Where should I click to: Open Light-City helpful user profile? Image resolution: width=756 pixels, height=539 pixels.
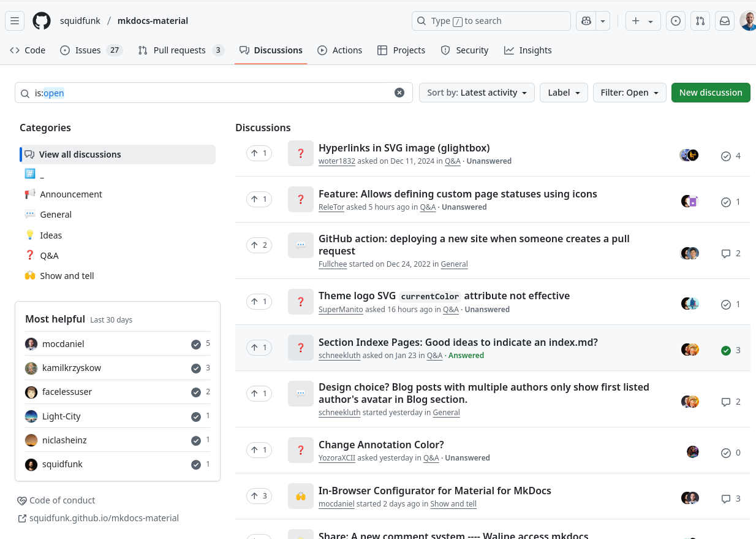coord(61,416)
